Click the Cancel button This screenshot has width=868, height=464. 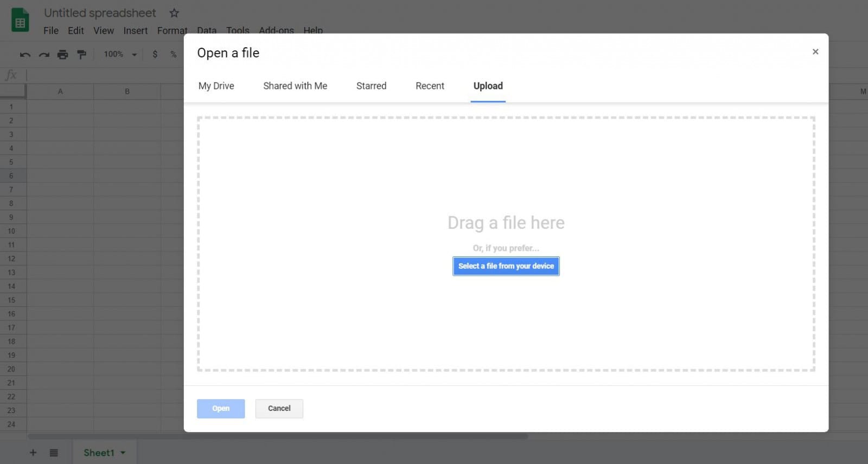click(x=279, y=409)
